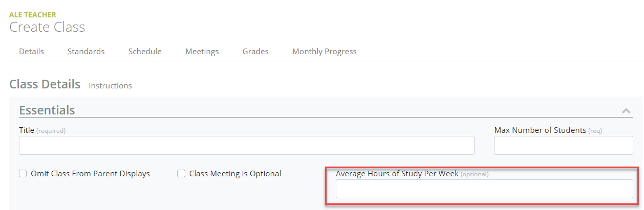Screen dimensions: 644x210
Task: Click the Create Class page heading
Action: coord(47,27)
